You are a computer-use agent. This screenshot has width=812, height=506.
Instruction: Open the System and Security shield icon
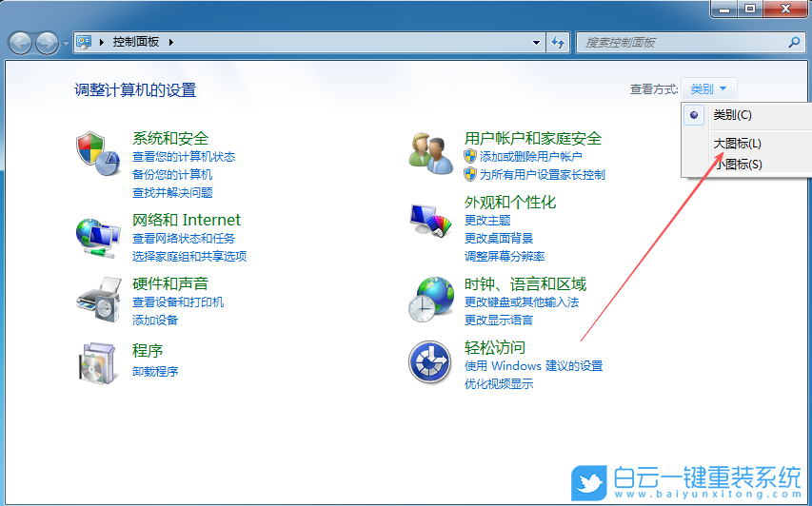[x=98, y=154]
